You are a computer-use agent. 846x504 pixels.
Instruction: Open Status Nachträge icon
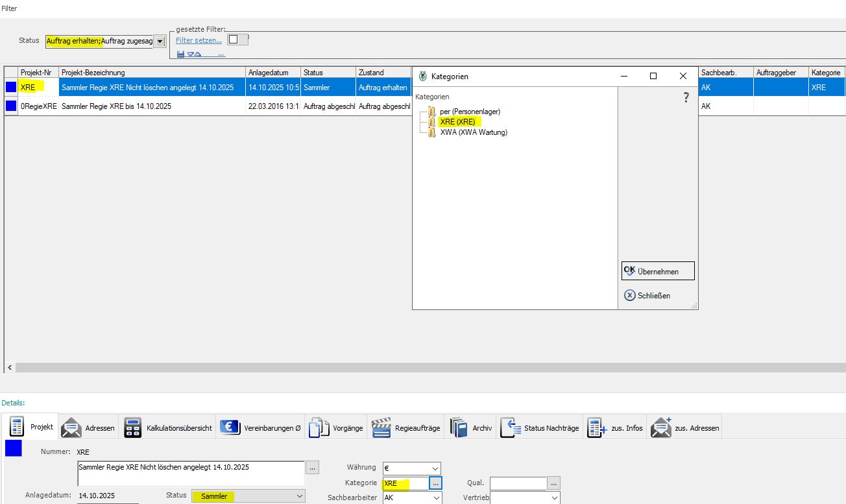click(510, 427)
